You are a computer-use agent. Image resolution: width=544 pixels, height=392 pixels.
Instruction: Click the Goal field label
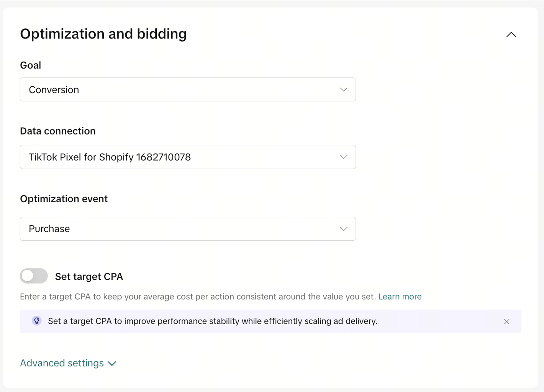pyautogui.click(x=31, y=65)
